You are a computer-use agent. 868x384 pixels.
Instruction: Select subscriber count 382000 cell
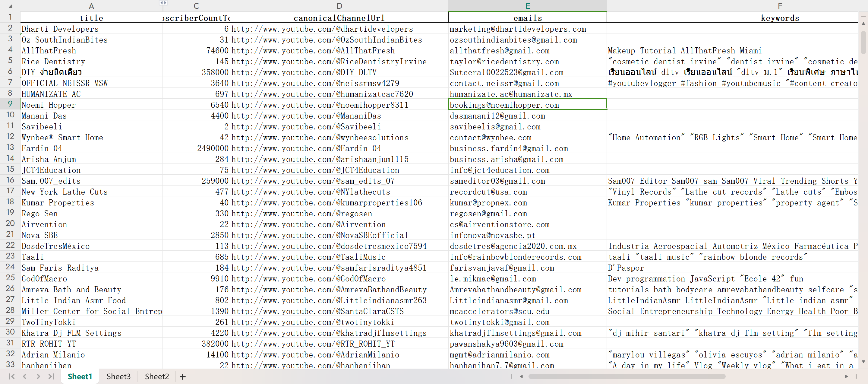[x=197, y=344]
